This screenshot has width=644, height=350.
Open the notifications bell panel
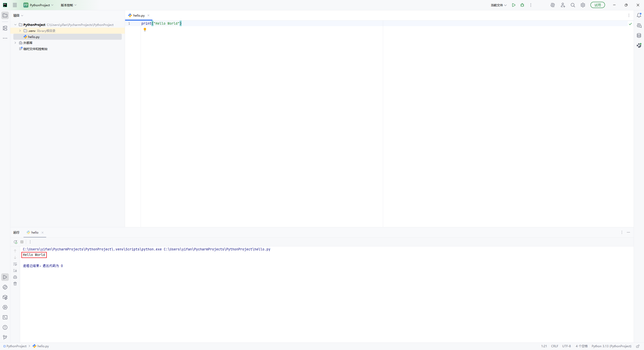click(x=639, y=15)
